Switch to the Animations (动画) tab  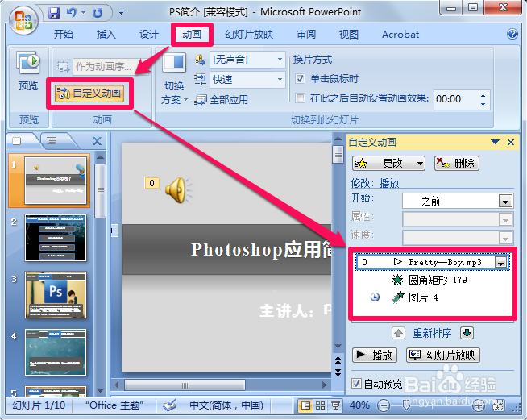point(192,35)
